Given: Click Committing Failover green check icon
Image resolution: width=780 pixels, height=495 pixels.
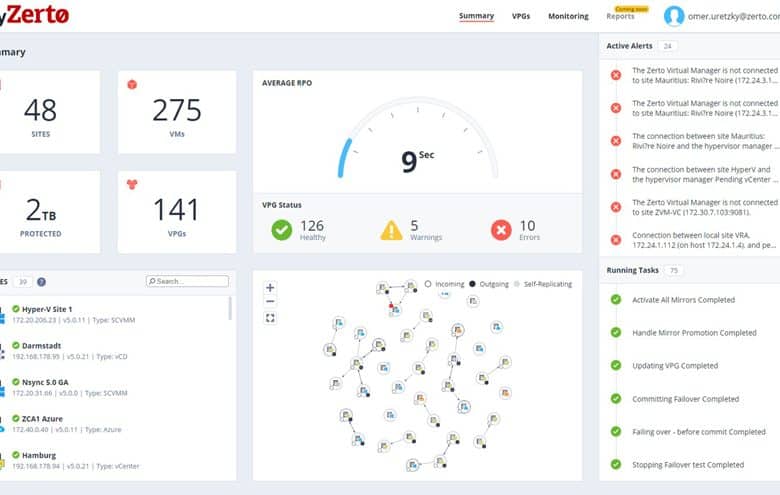Looking at the screenshot, I should tap(616, 398).
